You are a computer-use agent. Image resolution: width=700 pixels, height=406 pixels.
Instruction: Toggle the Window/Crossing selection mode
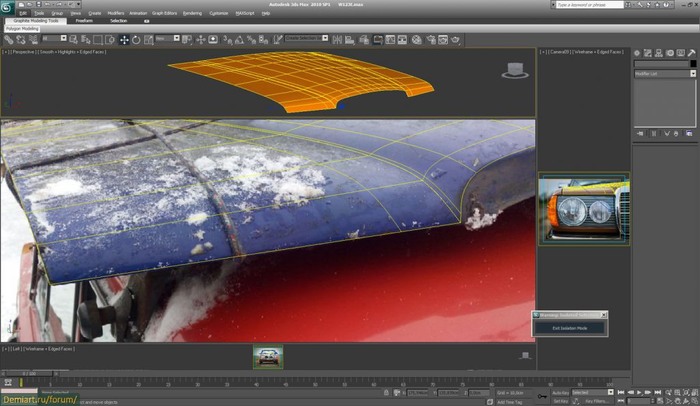tap(110, 40)
